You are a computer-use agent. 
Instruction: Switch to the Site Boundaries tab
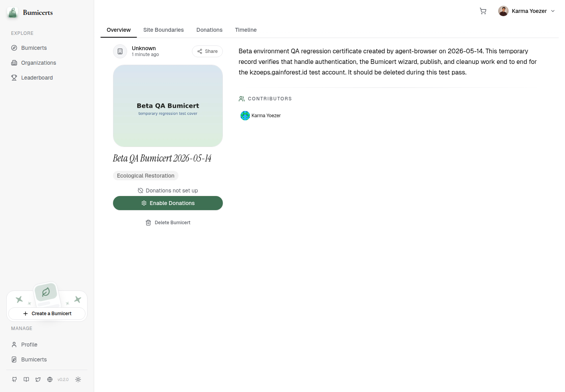(164, 30)
